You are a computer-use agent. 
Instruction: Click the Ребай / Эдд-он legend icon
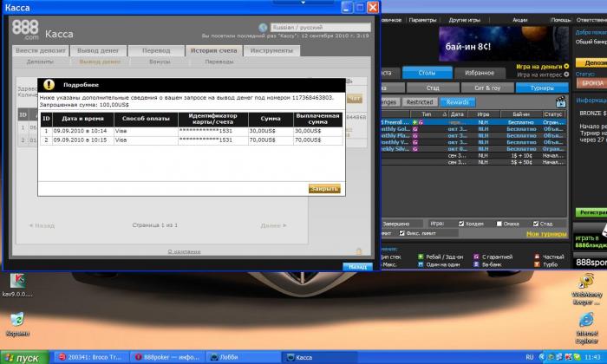(421, 257)
